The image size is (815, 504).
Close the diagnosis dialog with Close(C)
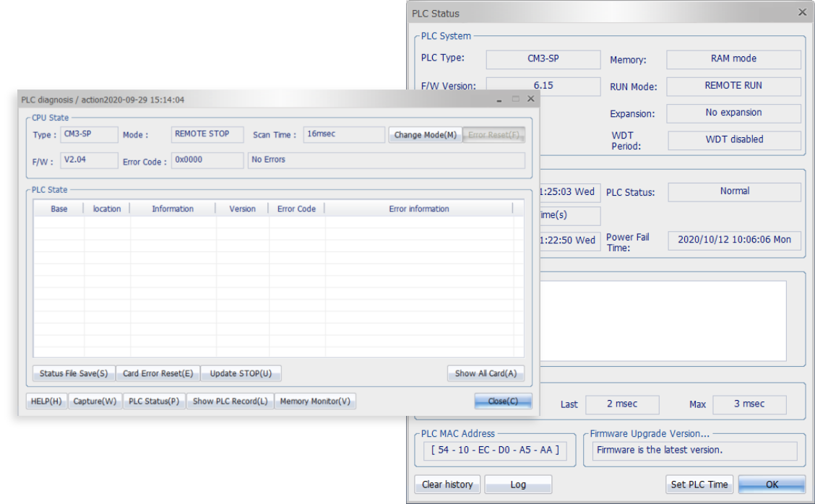click(x=503, y=401)
